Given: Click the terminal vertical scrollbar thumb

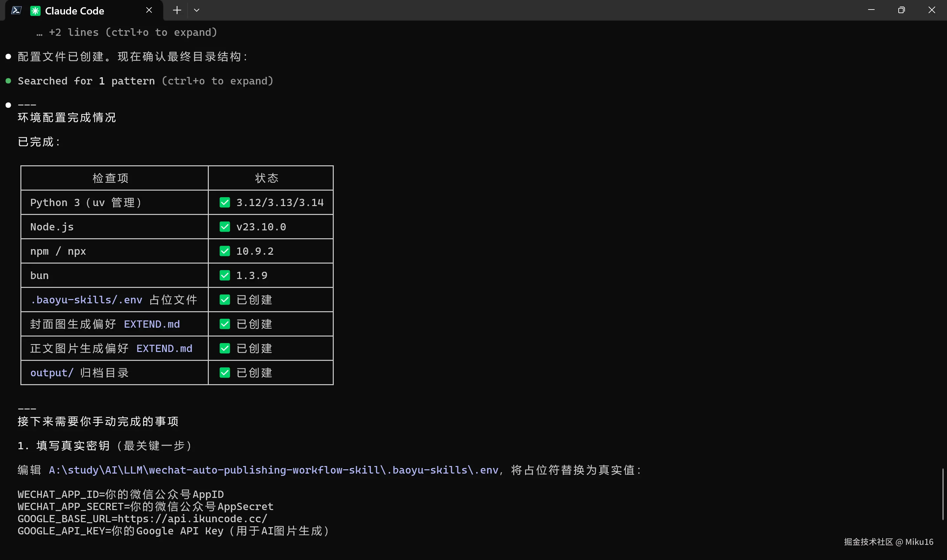Looking at the screenshot, I should [942, 494].
